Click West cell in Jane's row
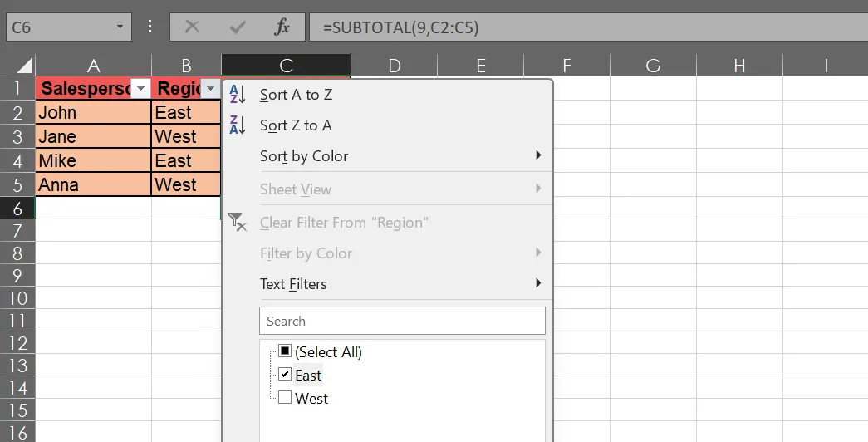 tap(186, 136)
